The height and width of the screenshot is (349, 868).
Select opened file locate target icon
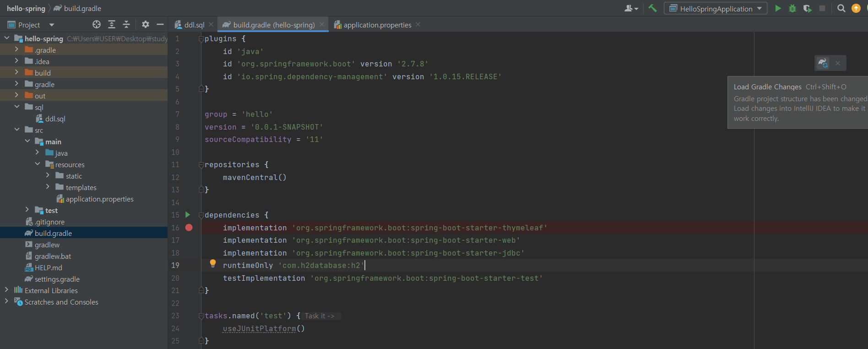pos(97,24)
